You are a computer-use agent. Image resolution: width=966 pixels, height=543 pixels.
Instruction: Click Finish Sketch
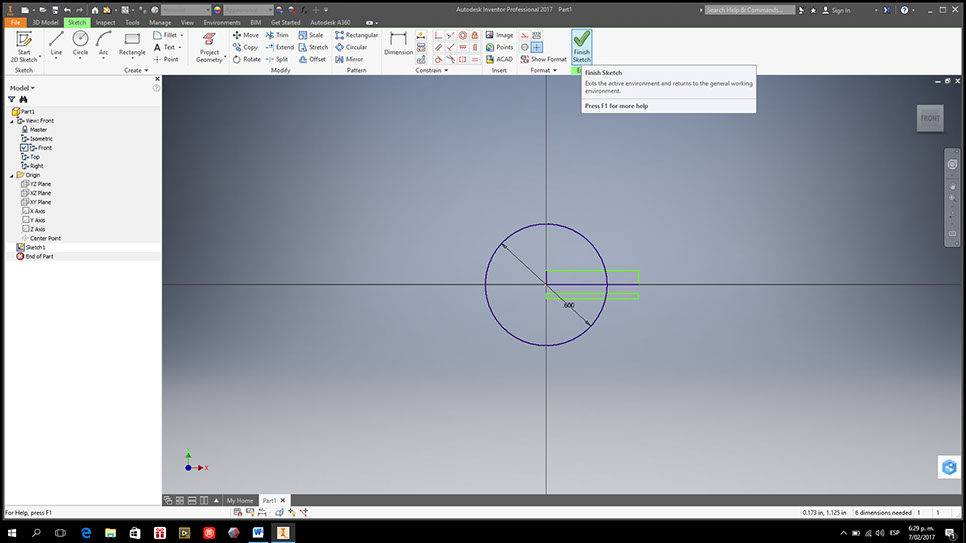582,46
